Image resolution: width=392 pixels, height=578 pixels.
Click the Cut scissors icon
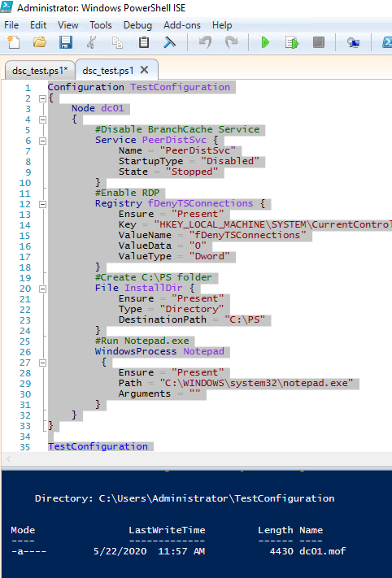click(91, 42)
